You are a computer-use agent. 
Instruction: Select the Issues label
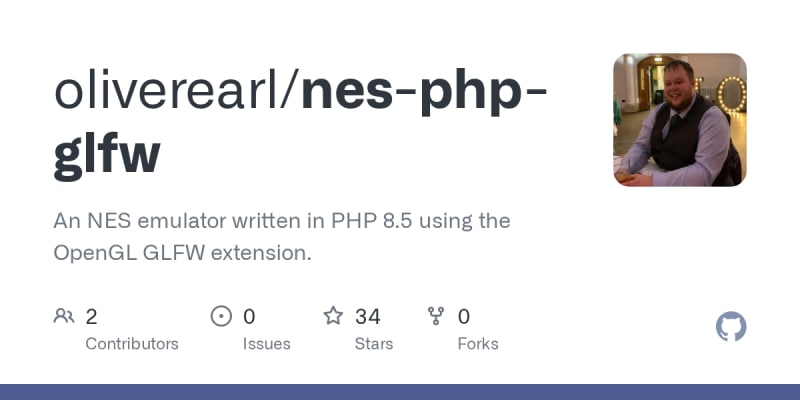pos(266,343)
